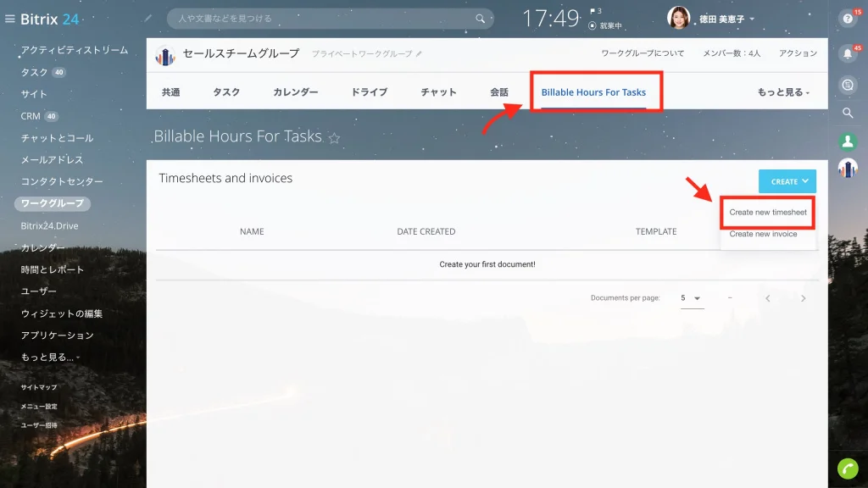
Task: Switch to the チャット tab
Action: tap(438, 92)
